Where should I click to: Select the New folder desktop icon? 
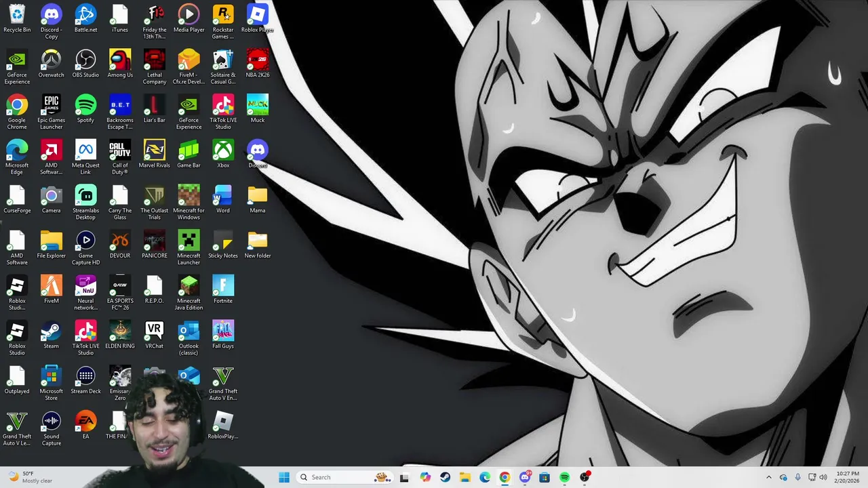(x=258, y=245)
